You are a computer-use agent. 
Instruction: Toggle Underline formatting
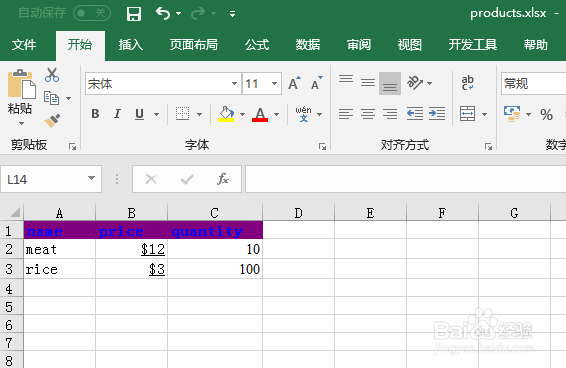[139, 114]
